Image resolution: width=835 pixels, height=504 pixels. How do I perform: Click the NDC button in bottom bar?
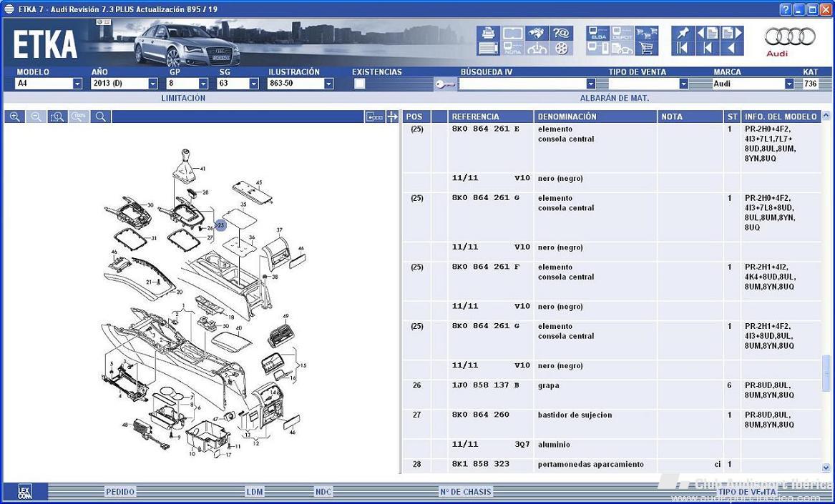click(x=324, y=492)
